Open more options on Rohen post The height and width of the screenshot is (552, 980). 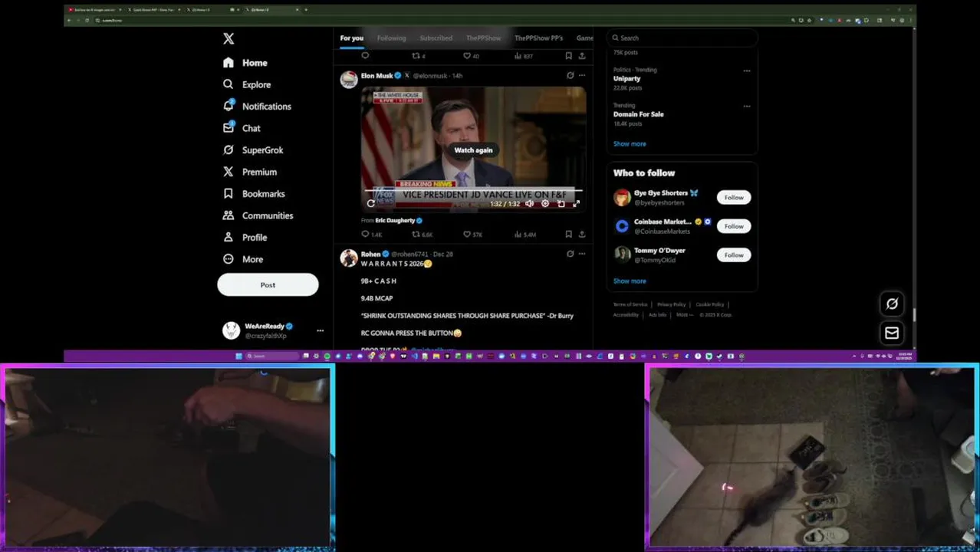point(582,254)
